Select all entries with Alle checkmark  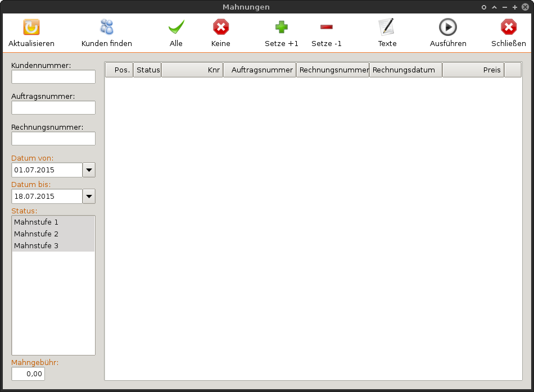pyautogui.click(x=176, y=28)
